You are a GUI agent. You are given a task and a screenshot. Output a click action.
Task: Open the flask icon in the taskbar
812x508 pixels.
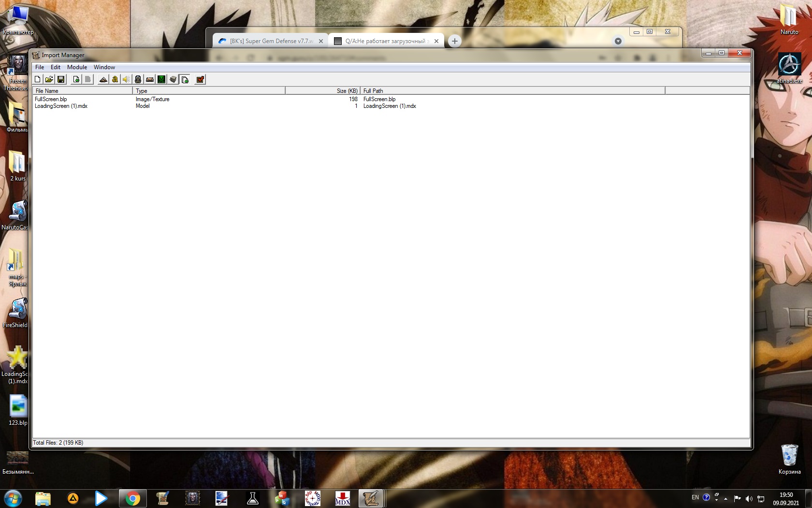pos(252,498)
